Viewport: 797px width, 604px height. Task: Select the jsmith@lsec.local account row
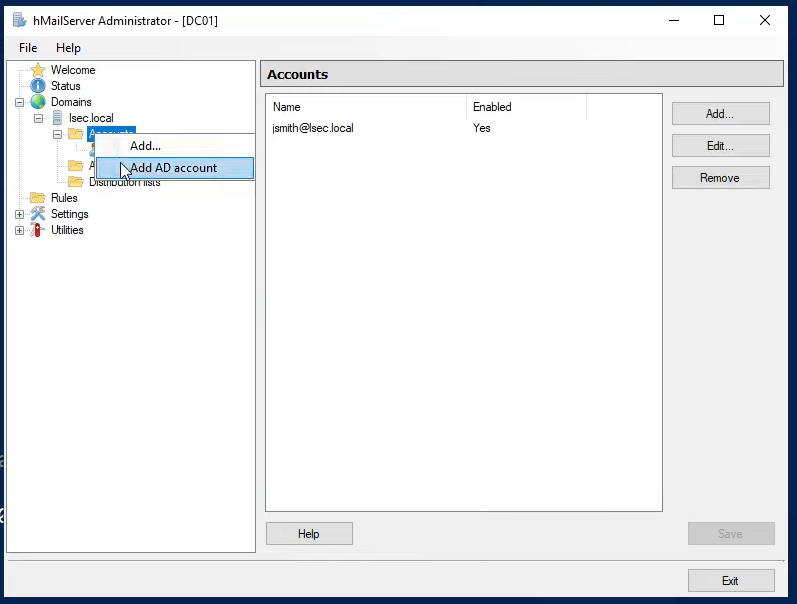click(x=464, y=128)
